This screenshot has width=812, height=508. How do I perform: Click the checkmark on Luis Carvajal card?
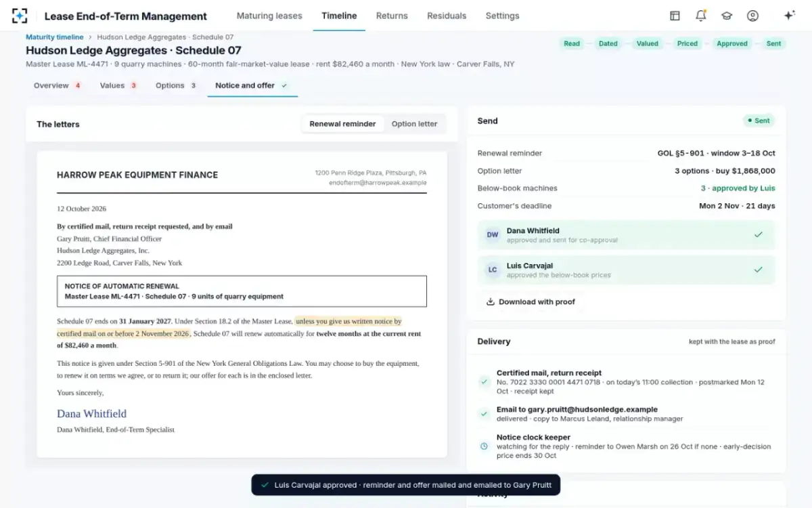coord(759,270)
